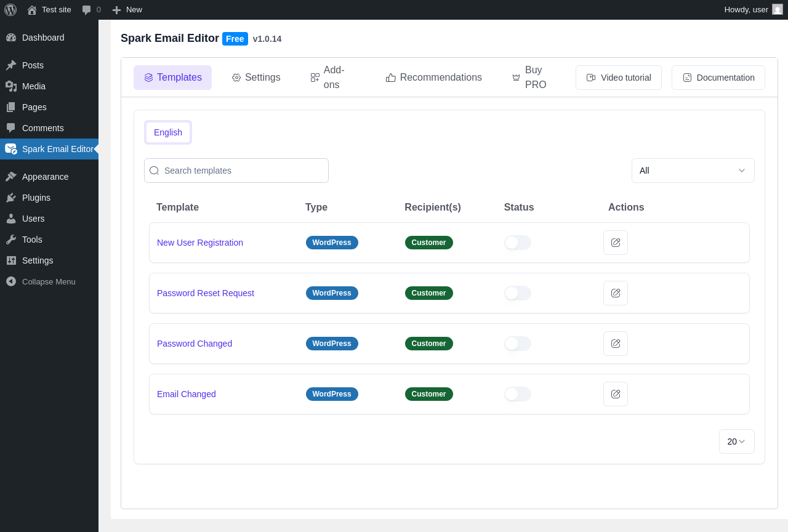The image size is (788, 532).
Task: Click the Video tutorial button
Action: click(618, 78)
